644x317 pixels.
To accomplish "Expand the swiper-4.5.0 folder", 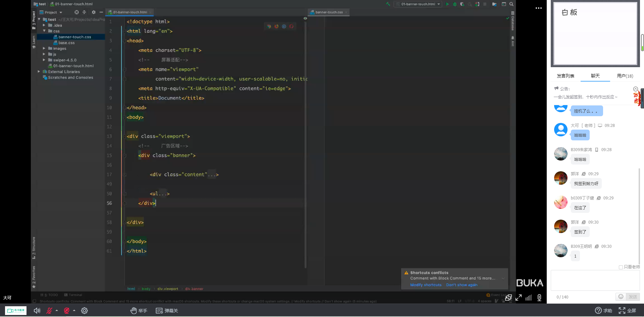I will (44, 60).
